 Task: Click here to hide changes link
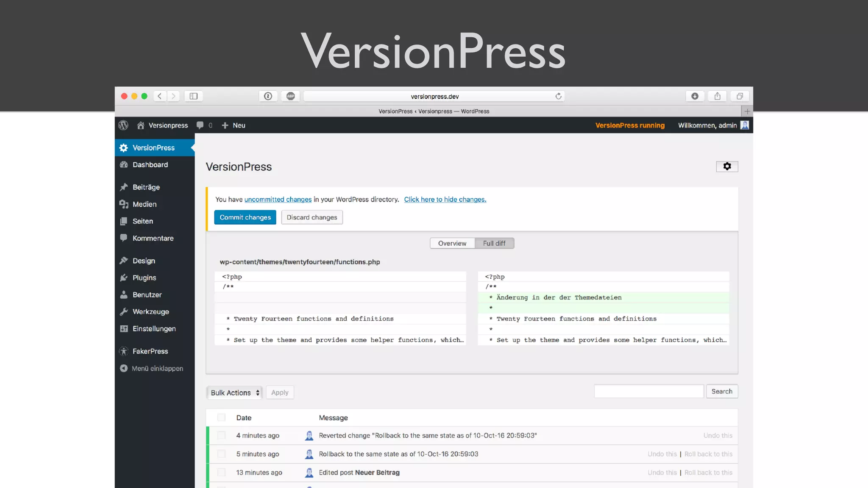[445, 200]
